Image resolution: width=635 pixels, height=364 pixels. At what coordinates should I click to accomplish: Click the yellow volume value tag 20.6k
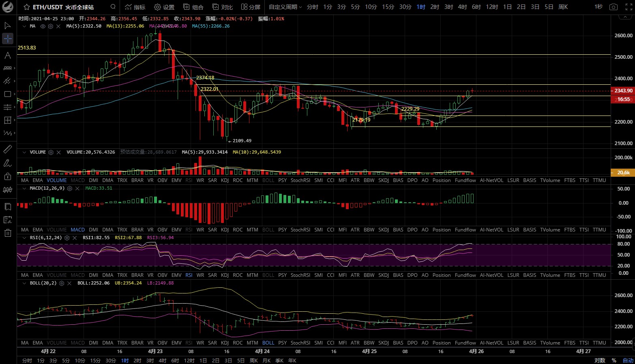[623, 173]
